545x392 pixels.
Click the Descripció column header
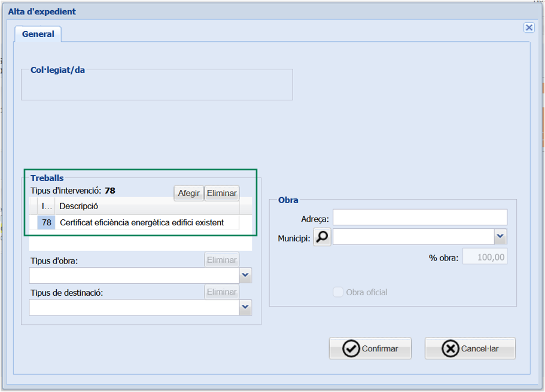147,206
